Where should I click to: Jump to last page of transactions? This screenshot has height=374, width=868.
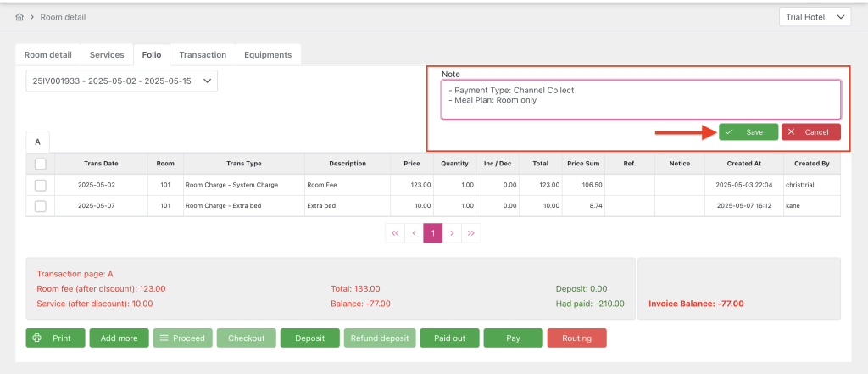tap(472, 232)
